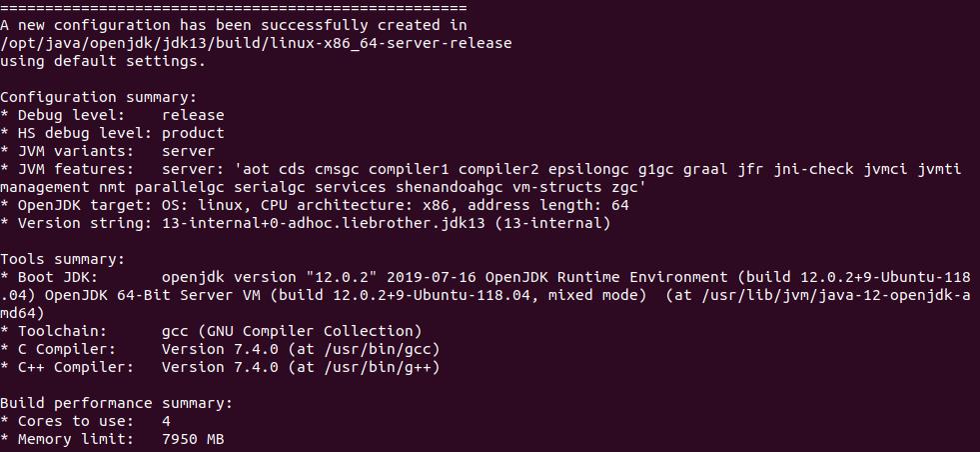Click the "Configuration summary:" heading
This screenshot has height=452, width=980.
98,97
